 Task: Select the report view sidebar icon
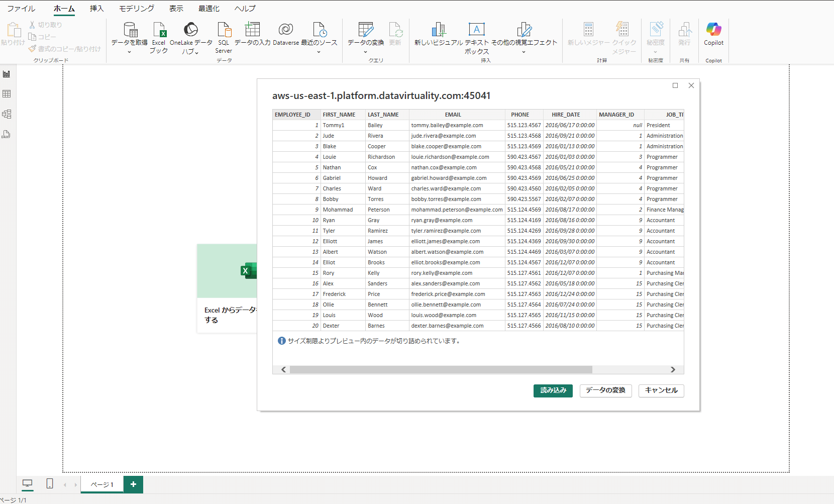[7, 74]
